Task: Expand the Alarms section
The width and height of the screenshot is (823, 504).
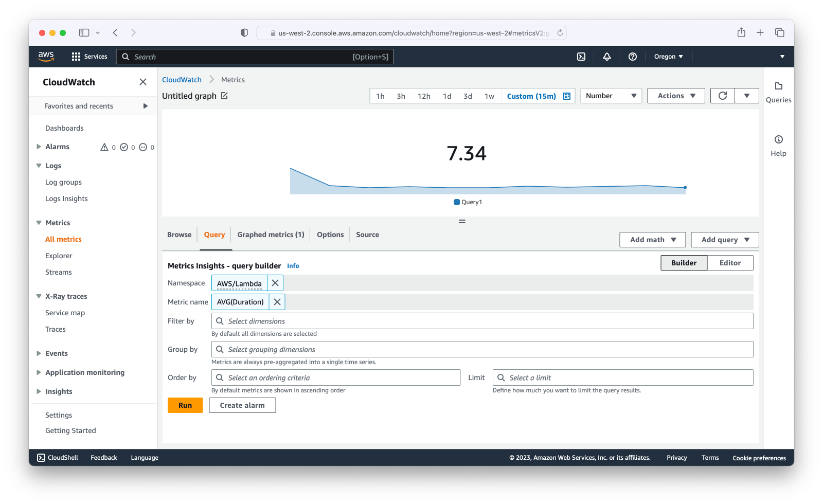Action: pyautogui.click(x=39, y=147)
